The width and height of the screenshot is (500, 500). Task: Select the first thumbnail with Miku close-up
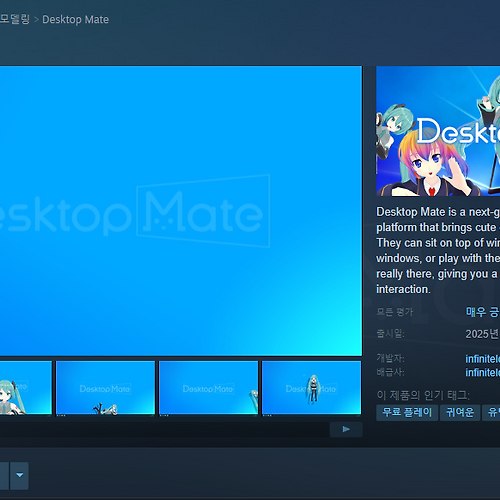pyautogui.click(x=26, y=388)
